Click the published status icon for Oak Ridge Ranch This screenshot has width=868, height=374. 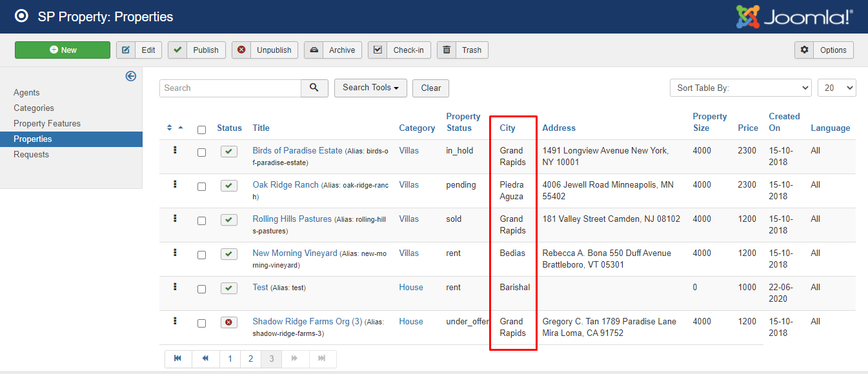click(x=228, y=186)
